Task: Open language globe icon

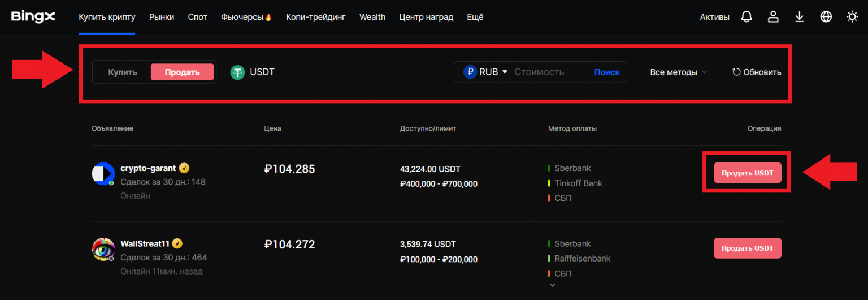Action: coord(826,17)
